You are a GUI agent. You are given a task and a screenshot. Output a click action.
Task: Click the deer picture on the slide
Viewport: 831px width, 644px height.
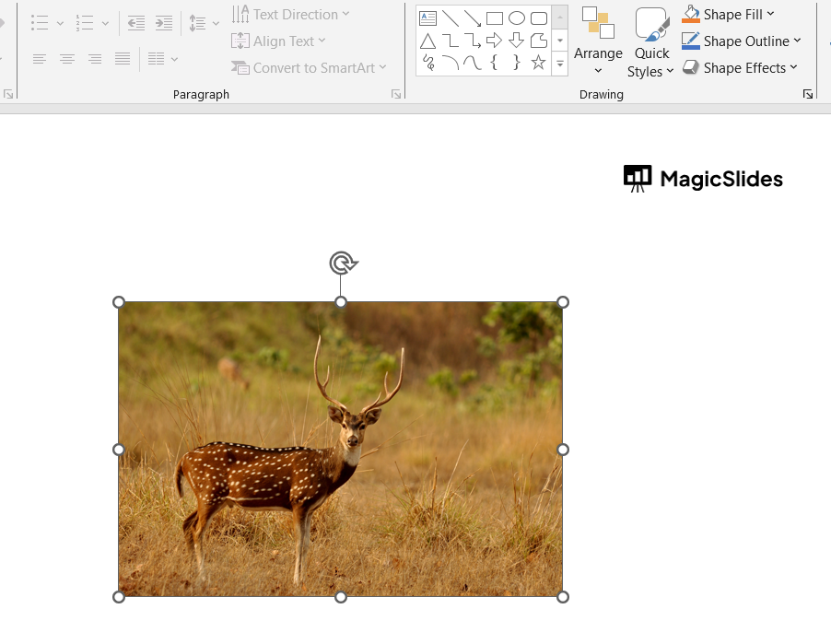tap(340, 449)
